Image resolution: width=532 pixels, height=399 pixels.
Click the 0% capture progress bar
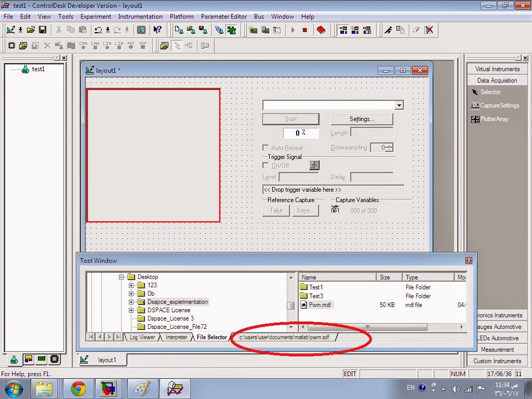[300, 133]
